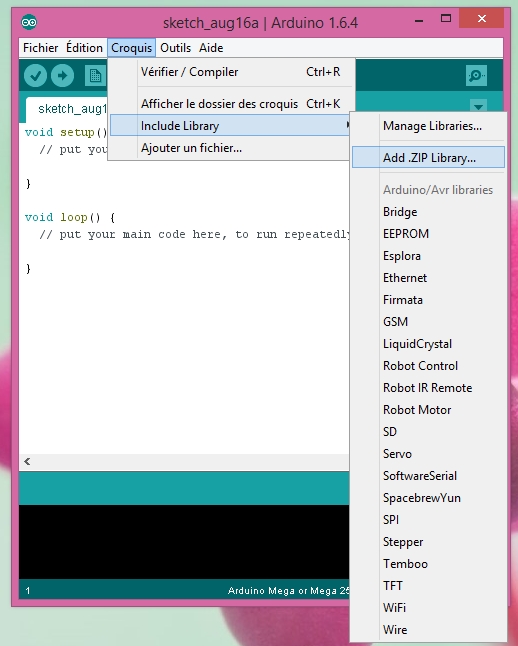Select Add .ZIP Library...
The height and width of the screenshot is (646, 518).
428,157
